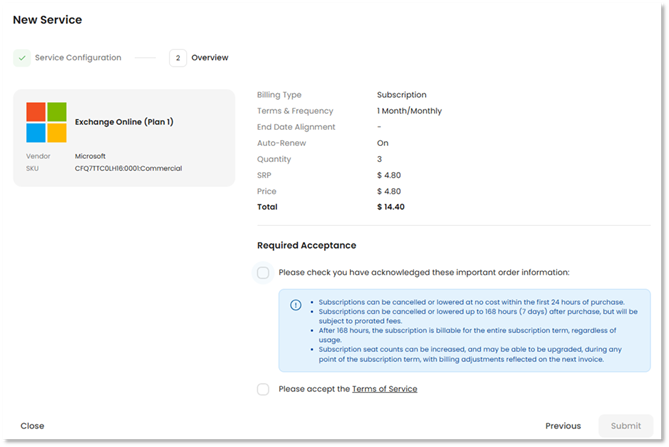Tick the Terms of Service acceptance checkbox
This screenshot has width=669, height=447.
(x=263, y=389)
